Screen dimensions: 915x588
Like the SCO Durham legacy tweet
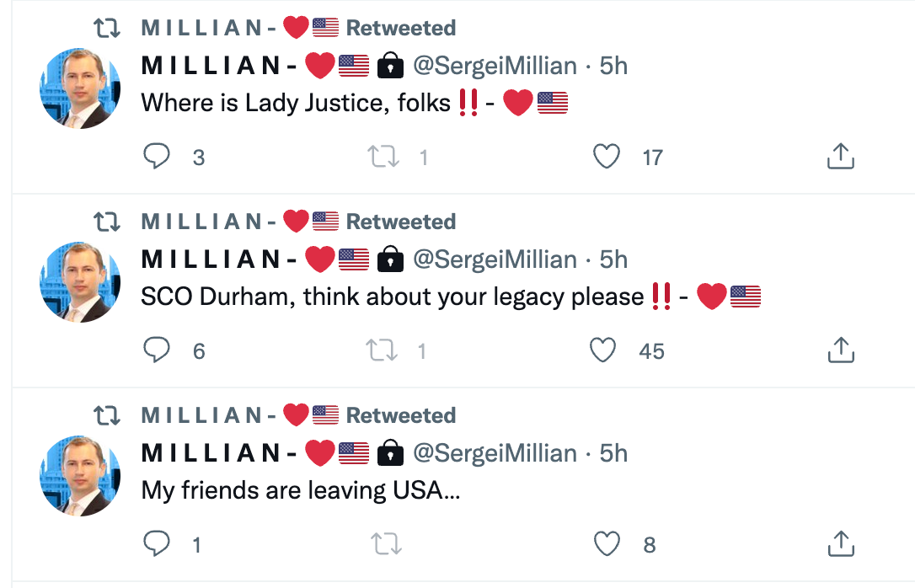pos(603,350)
